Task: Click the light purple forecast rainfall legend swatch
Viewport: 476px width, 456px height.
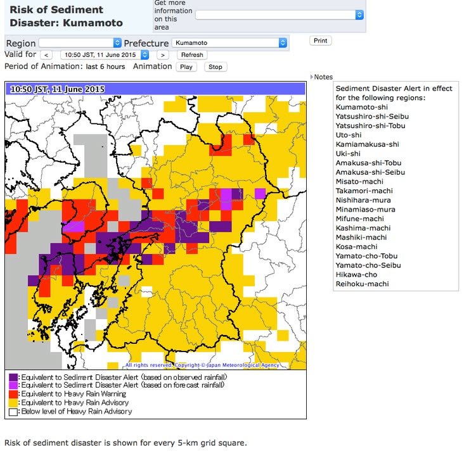Action: 13,386
